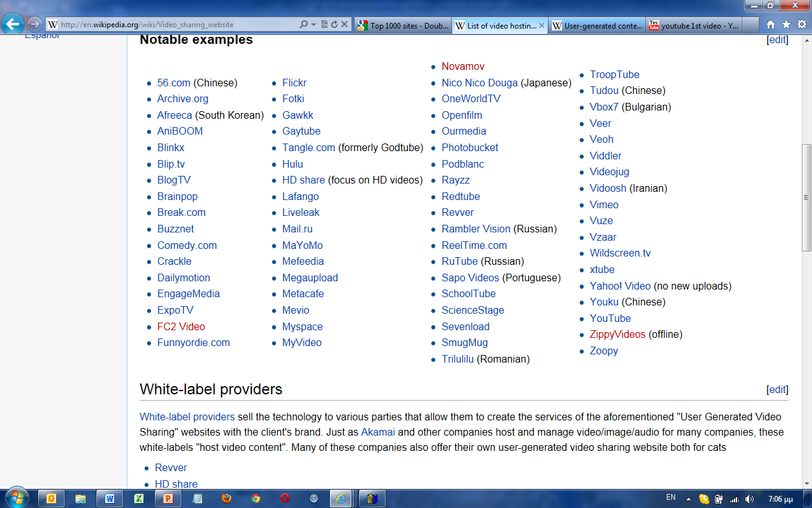Open the 'youtube 1st video' tab
This screenshot has height=508, width=812.
click(x=694, y=25)
